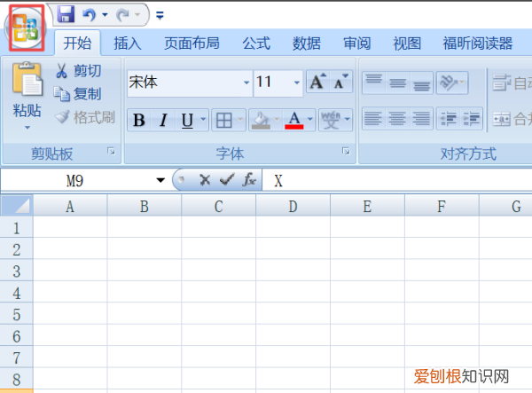
Task: Switch to the 插入 (Insert) tab
Action: coord(128,43)
